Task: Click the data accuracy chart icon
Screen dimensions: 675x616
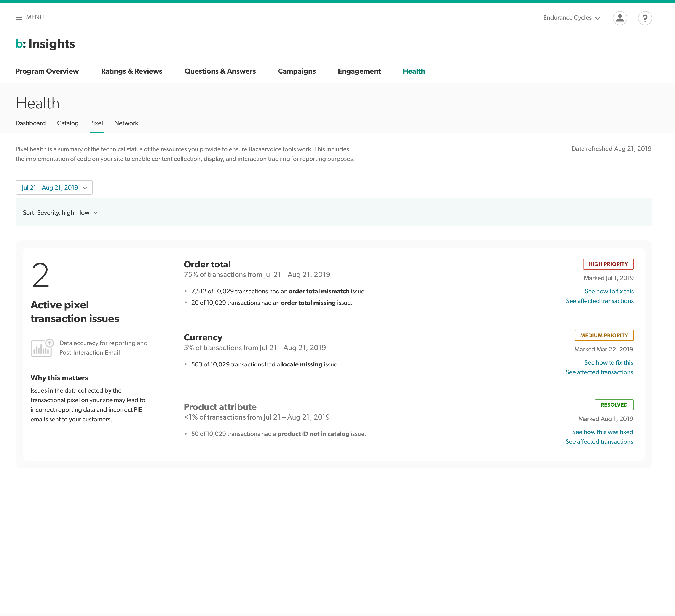Action: point(42,348)
